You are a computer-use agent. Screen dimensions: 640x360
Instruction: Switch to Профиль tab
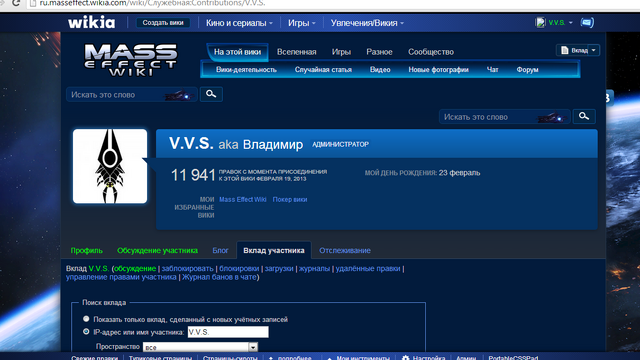[87, 250]
